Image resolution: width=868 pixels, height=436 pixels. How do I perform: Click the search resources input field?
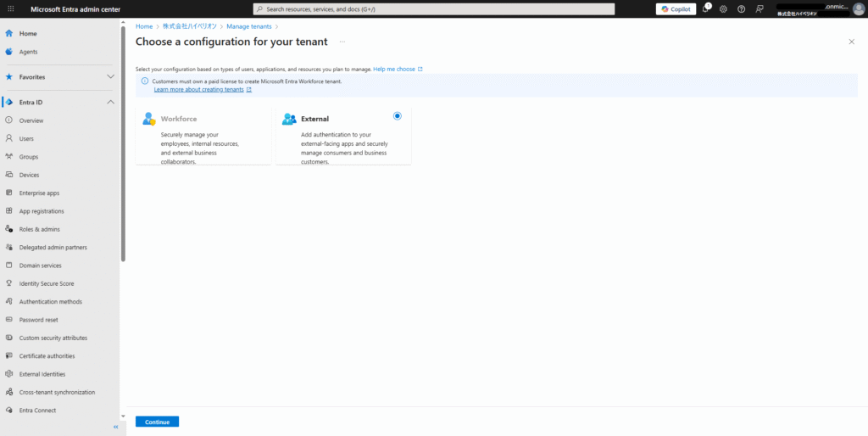pos(434,8)
